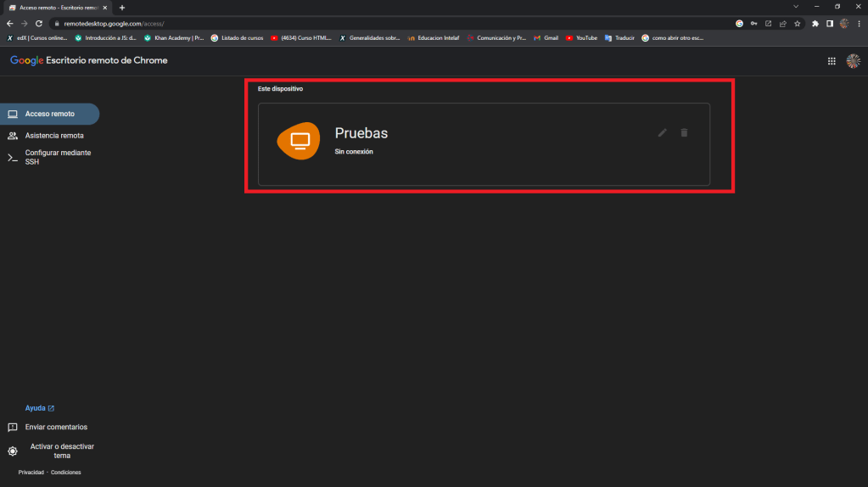Open the Chrome extensions puzzle icon

[815, 24]
